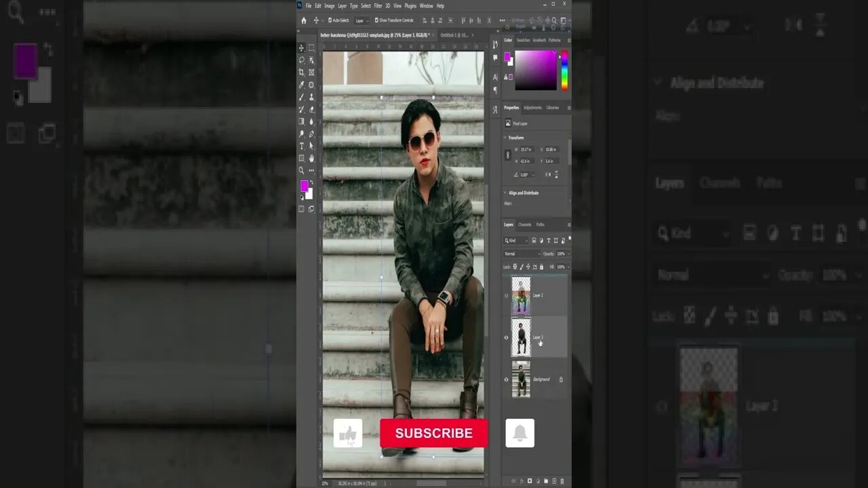
Task: Activate the Gradient tool
Action: click(x=302, y=121)
